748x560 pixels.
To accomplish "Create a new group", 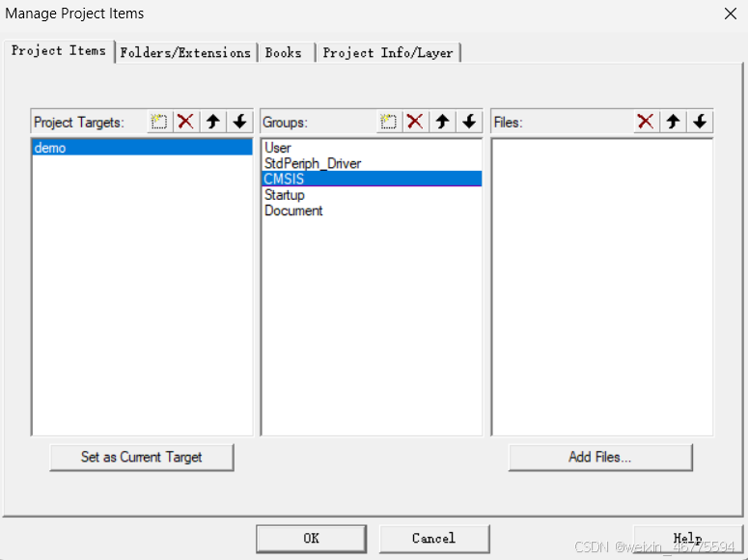I will pyautogui.click(x=388, y=122).
